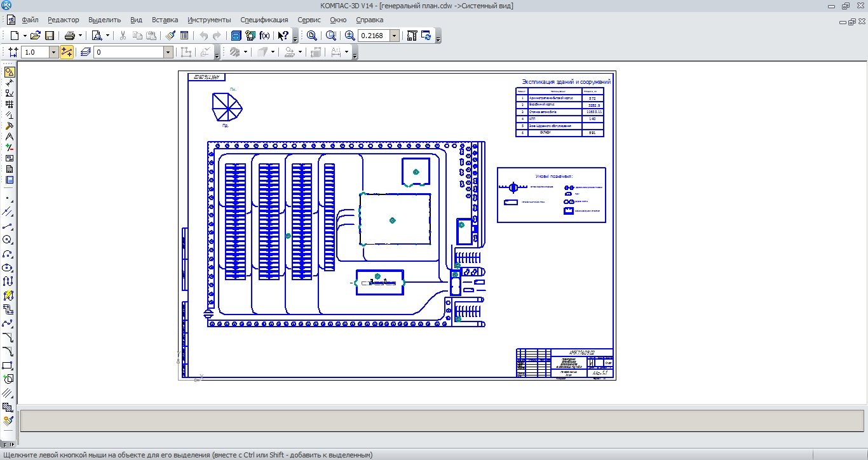
Task: Open the layer number dropdown showing 0
Action: coord(168,52)
